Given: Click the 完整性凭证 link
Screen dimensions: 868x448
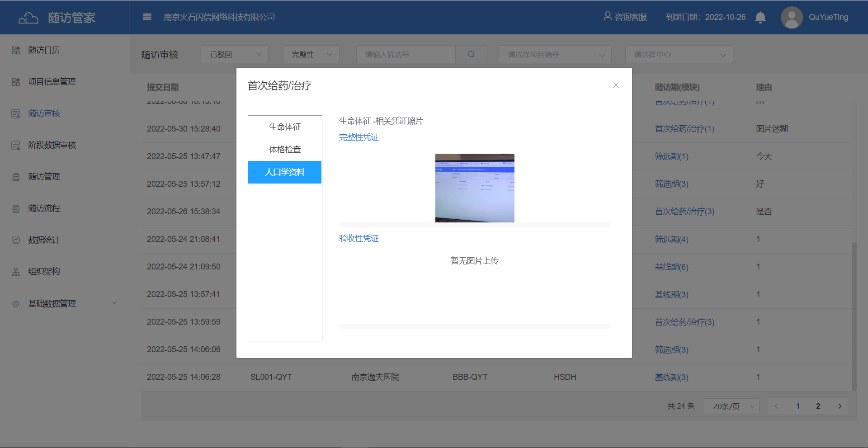Looking at the screenshot, I should point(359,137).
